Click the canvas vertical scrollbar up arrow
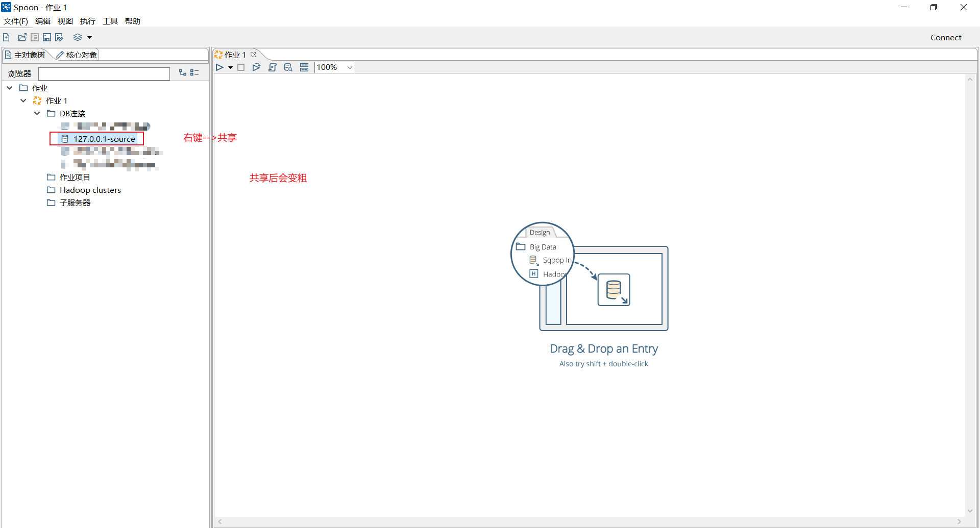Screen dimensions: 980x528 [x=970, y=79]
